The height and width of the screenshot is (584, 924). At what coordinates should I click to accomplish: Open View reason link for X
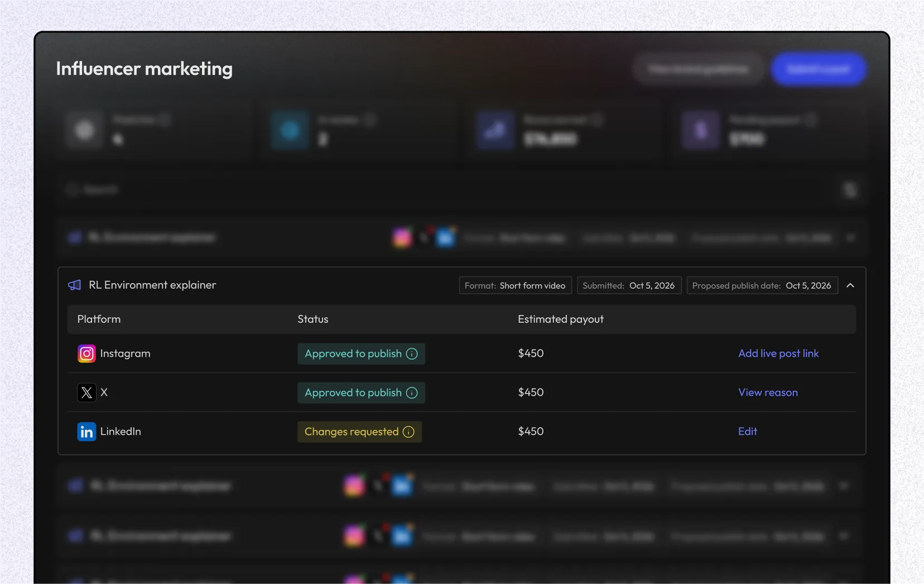click(768, 392)
